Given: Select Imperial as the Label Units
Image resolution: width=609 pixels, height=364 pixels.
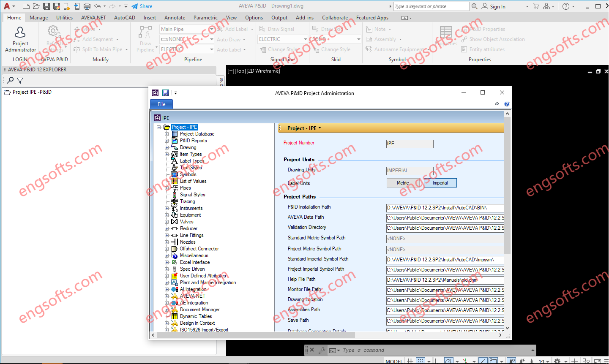Looking at the screenshot, I should (x=440, y=182).
